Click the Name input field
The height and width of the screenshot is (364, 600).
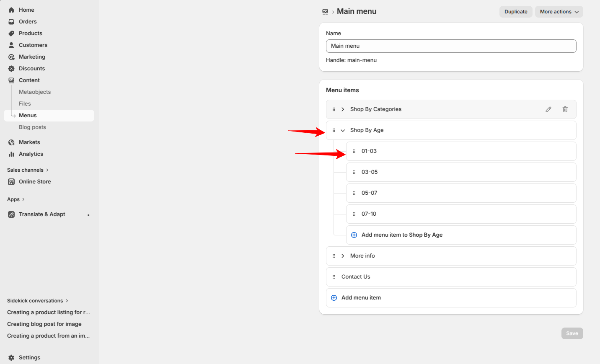tap(451, 46)
